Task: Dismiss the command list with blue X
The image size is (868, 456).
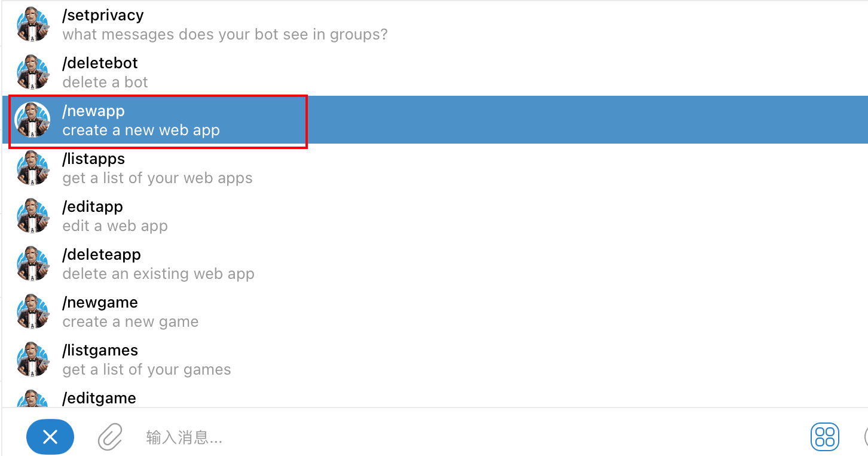Action: pyautogui.click(x=50, y=437)
